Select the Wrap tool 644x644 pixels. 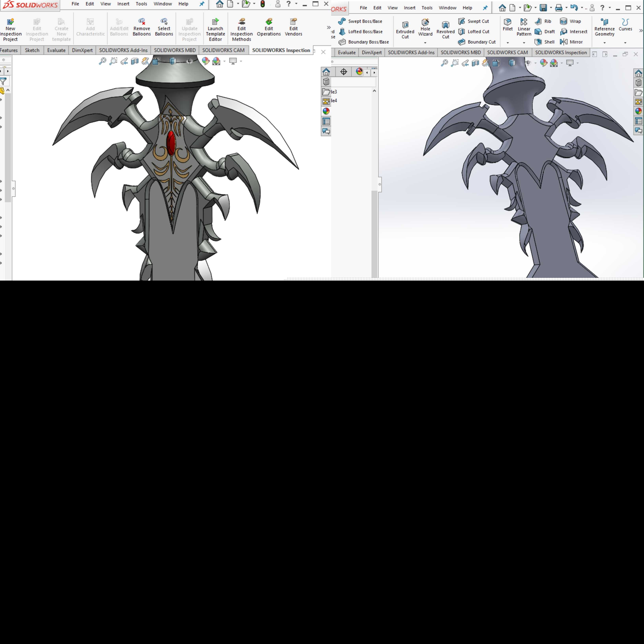[571, 21]
